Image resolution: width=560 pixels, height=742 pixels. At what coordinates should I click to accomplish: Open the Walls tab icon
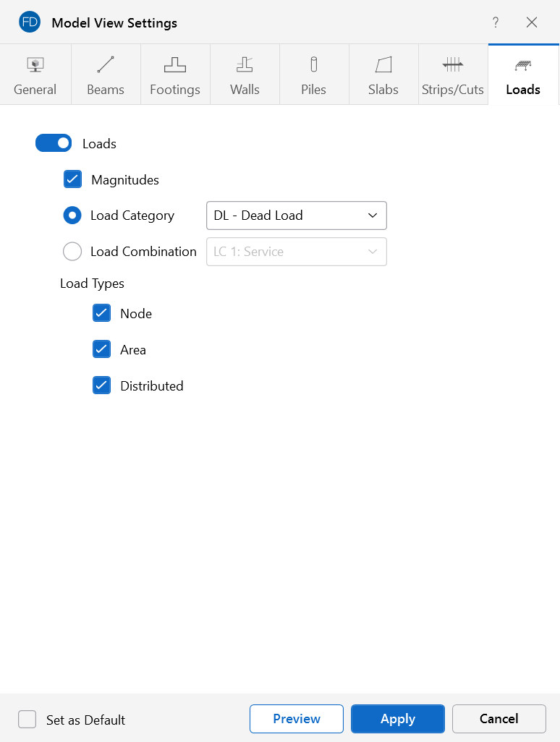[x=245, y=65]
